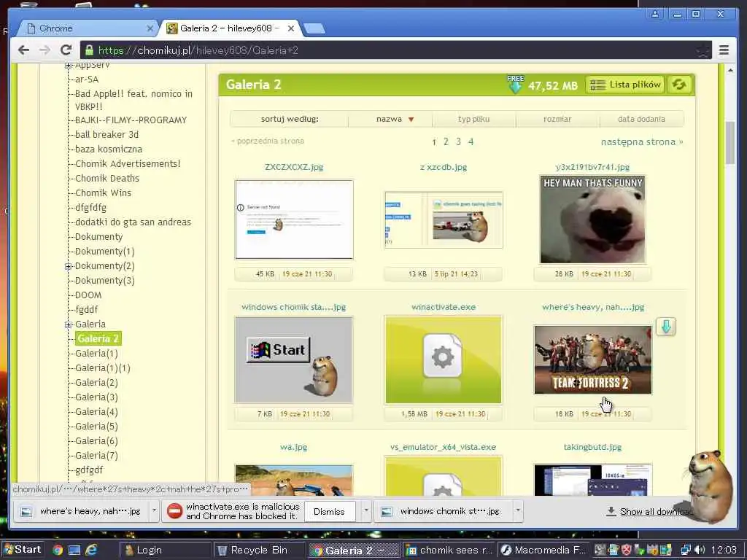
Task: Click the FREE download arrow icon
Action: (515, 85)
